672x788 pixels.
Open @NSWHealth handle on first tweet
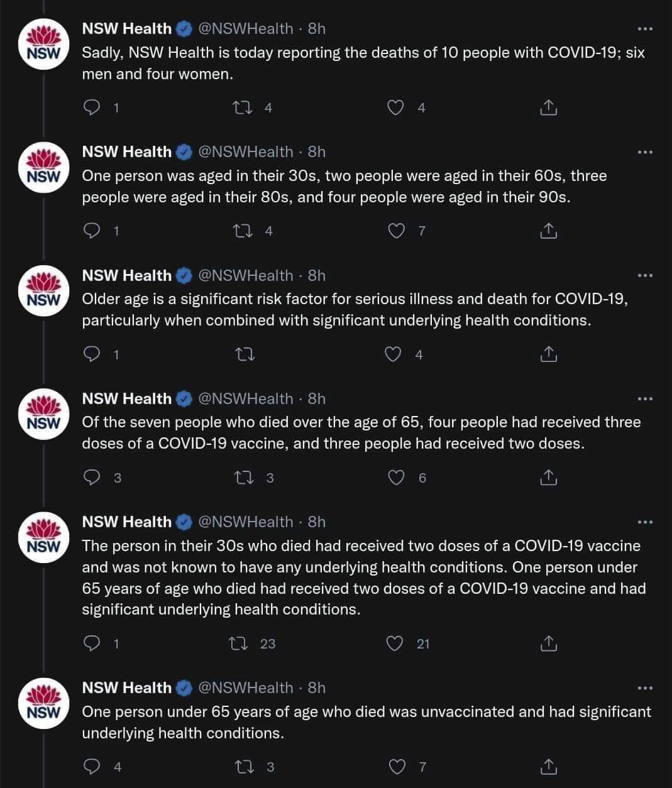pyautogui.click(x=246, y=29)
